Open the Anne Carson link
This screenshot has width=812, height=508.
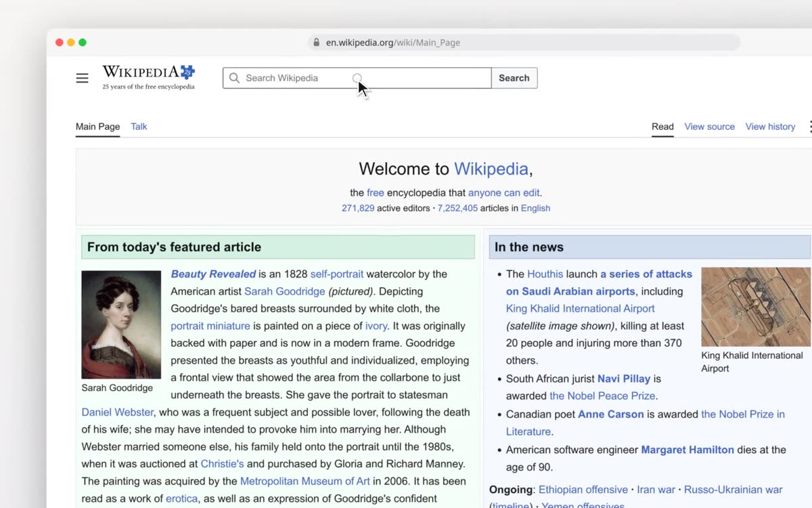(611, 414)
